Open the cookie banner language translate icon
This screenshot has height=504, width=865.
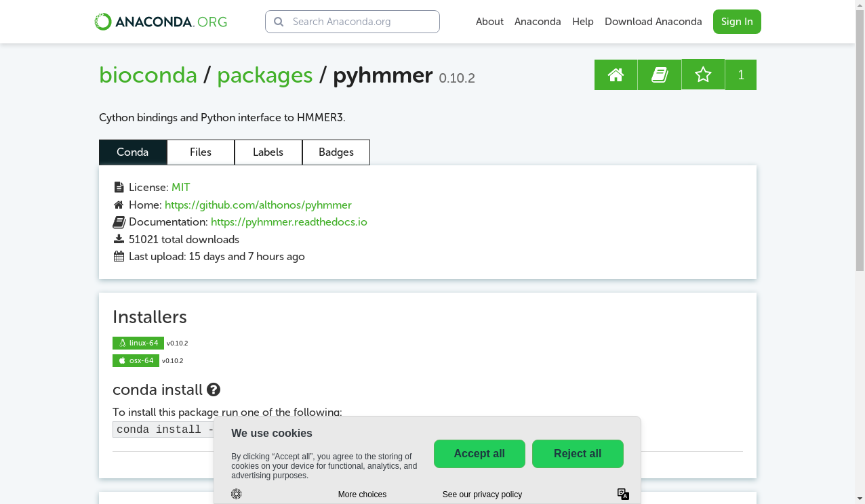(x=623, y=494)
